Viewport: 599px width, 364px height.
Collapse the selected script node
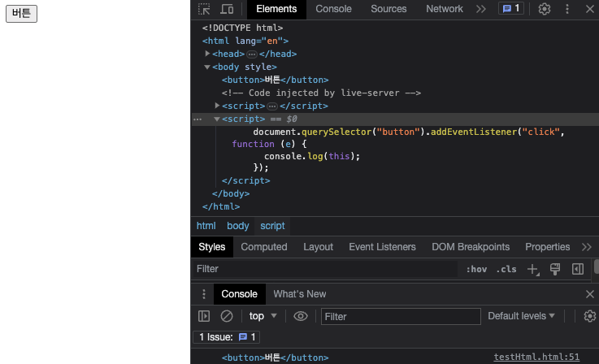[217, 119]
